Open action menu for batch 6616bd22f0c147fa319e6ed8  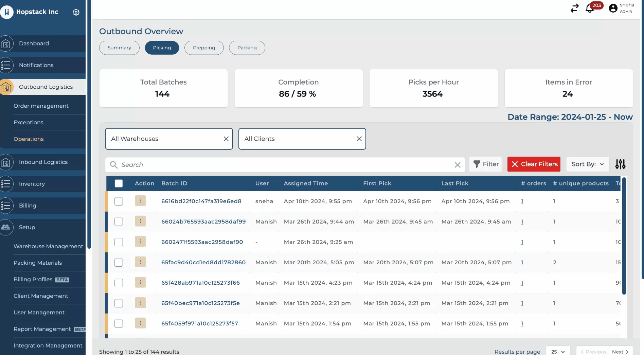coord(140,201)
